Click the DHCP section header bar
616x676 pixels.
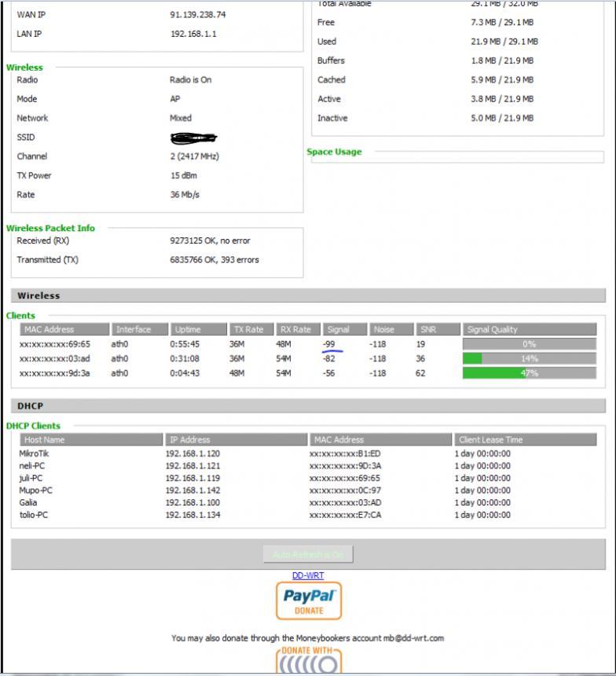point(308,406)
